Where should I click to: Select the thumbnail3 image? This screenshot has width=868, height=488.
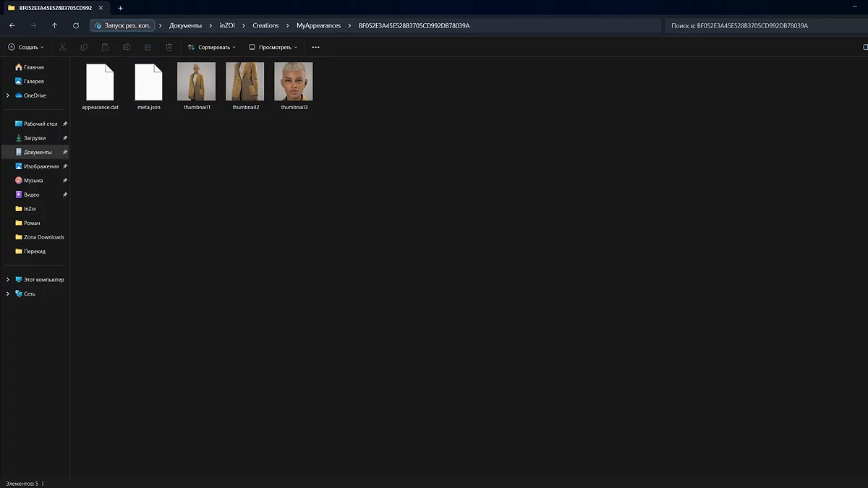coord(294,87)
